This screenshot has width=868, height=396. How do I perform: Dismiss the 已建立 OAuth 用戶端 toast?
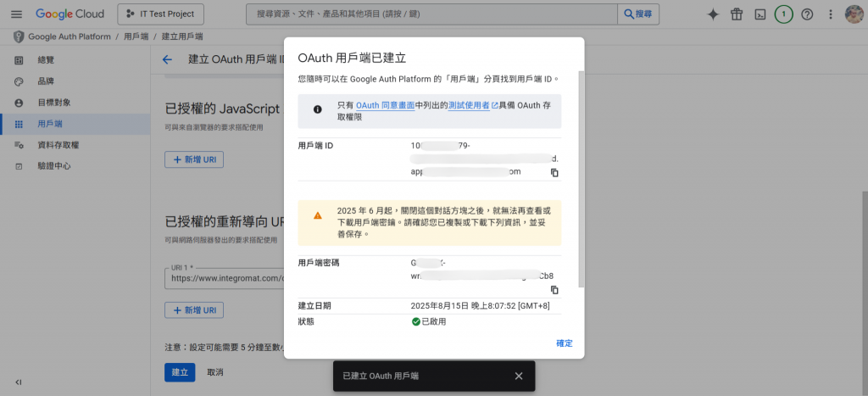pos(519,376)
